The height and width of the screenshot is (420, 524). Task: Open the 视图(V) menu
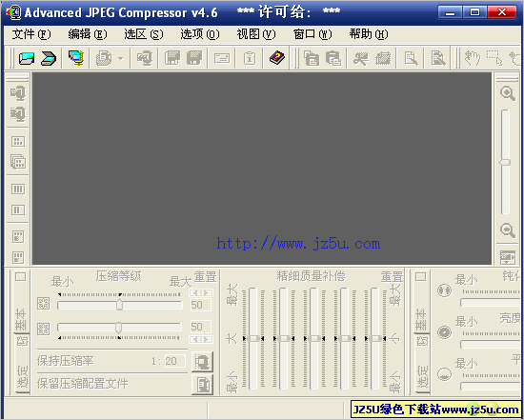[x=256, y=34]
